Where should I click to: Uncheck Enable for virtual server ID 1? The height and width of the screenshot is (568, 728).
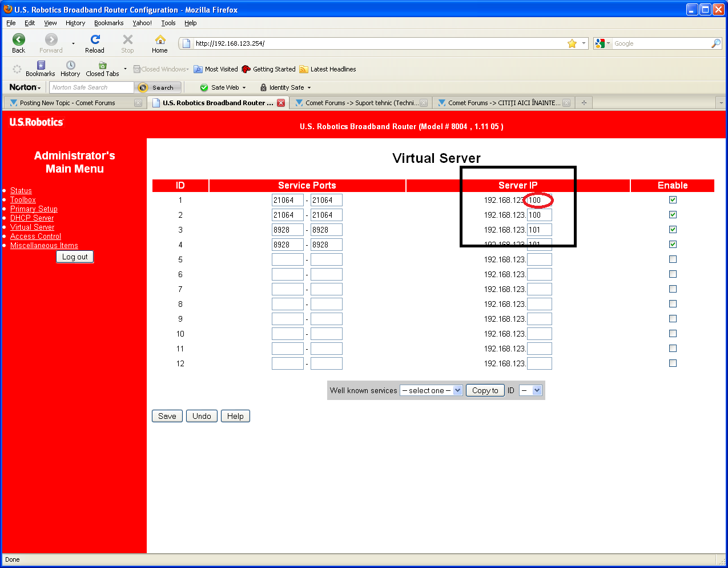click(673, 200)
